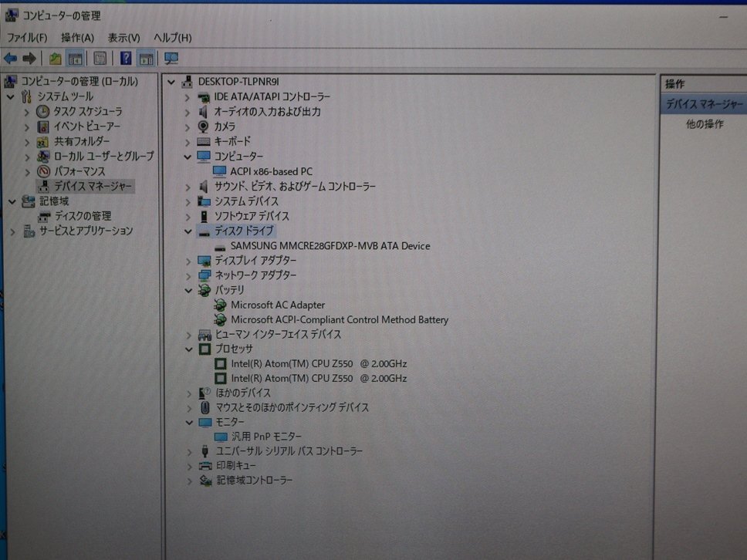This screenshot has height=560, width=747.
Task: Select システム デバイス category
Action: point(246,201)
